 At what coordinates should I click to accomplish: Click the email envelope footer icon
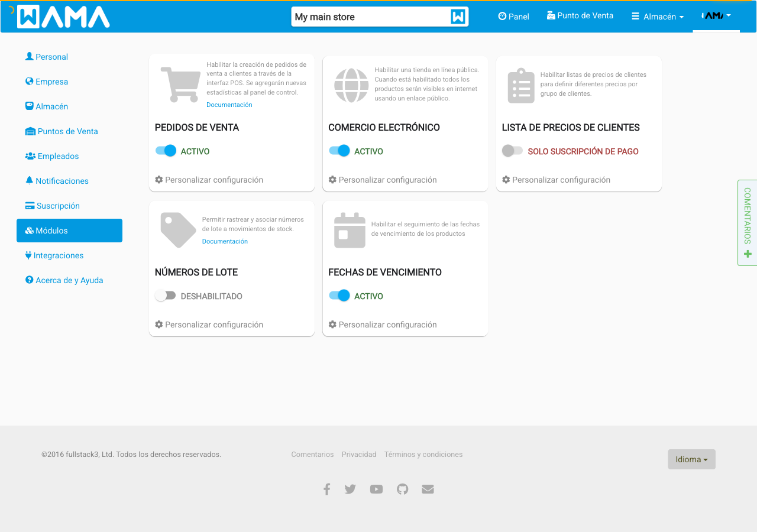pyautogui.click(x=428, y=489)
